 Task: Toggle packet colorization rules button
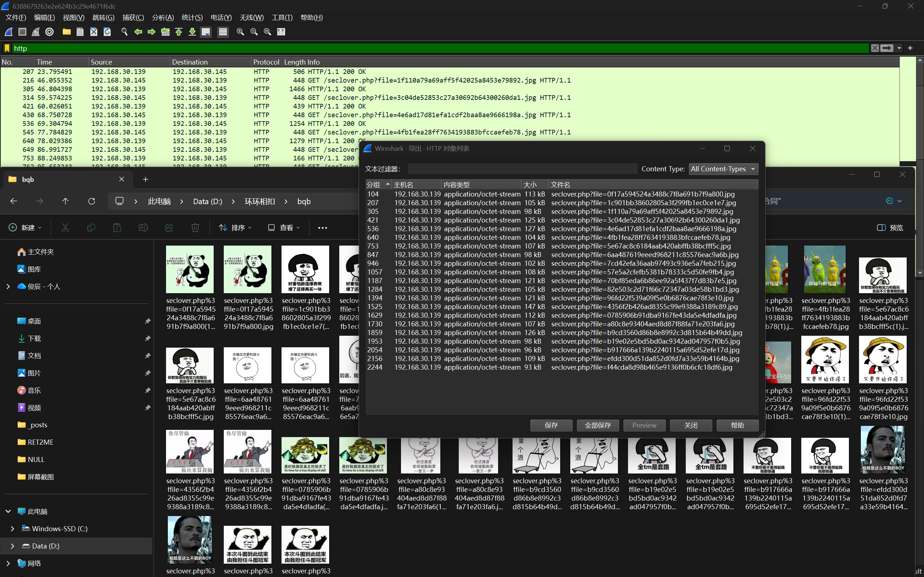(x=223, y=32)
